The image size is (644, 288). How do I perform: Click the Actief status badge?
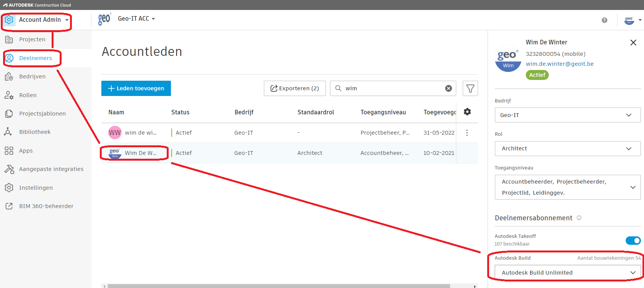(537, 75)
